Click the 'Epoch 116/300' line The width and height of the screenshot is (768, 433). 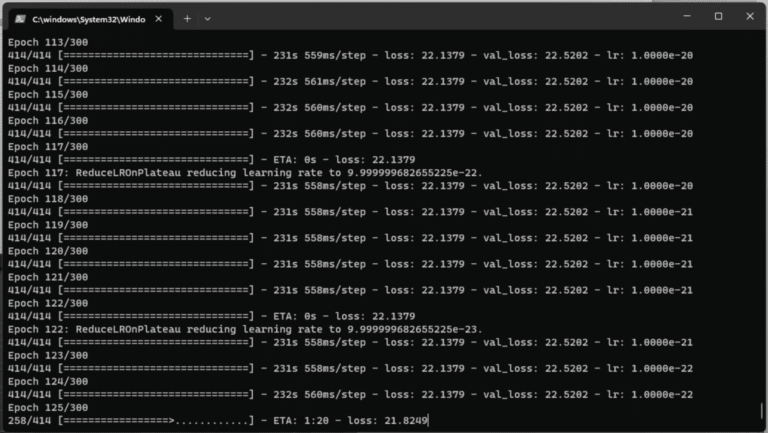pyautogui.click(x=48, y=120)
